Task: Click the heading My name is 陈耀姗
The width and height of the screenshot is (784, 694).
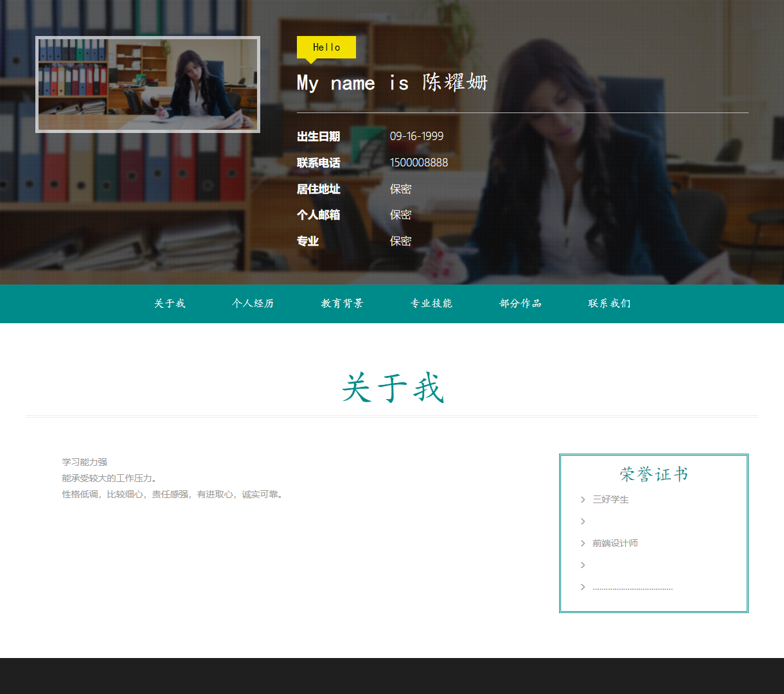Action: coord(391,82)
